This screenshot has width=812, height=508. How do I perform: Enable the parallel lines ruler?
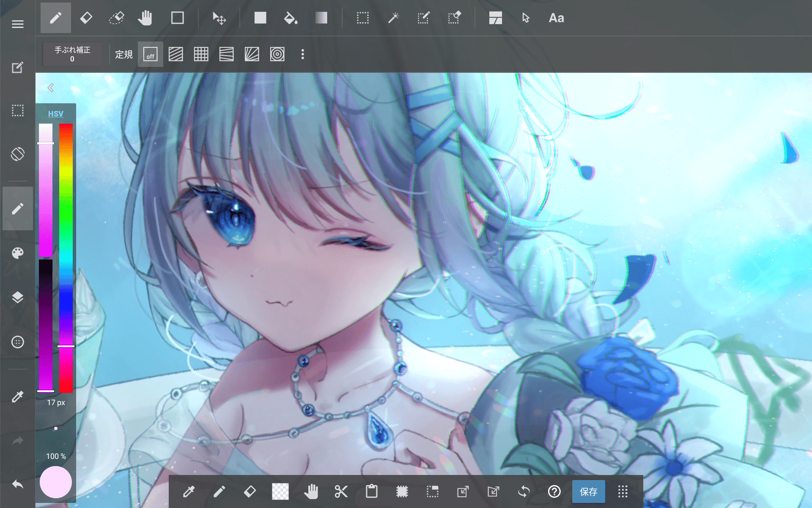pos(176,54)
